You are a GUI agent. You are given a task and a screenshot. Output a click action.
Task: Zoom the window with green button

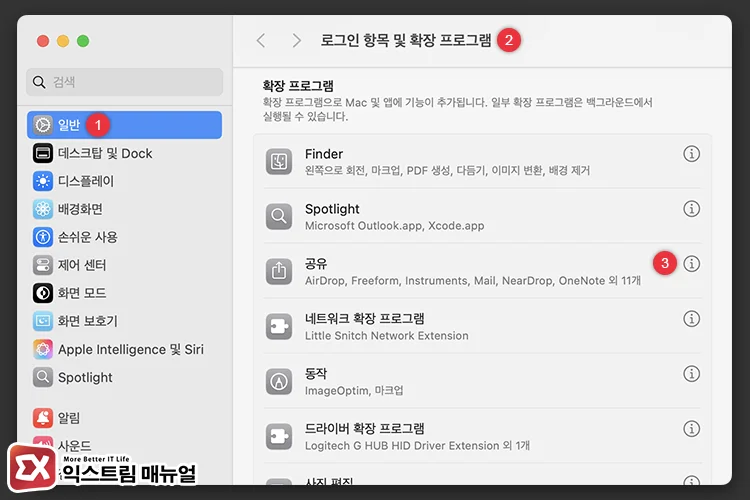tap(83, 41)
